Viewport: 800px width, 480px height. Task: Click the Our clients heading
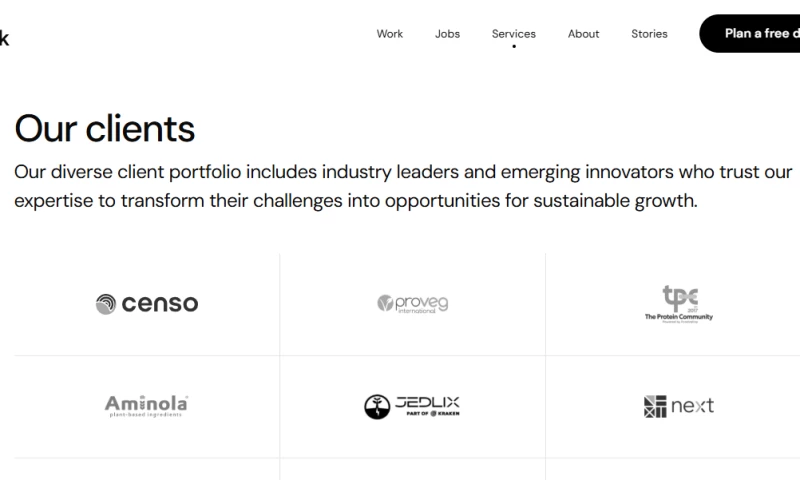[104, 129]
